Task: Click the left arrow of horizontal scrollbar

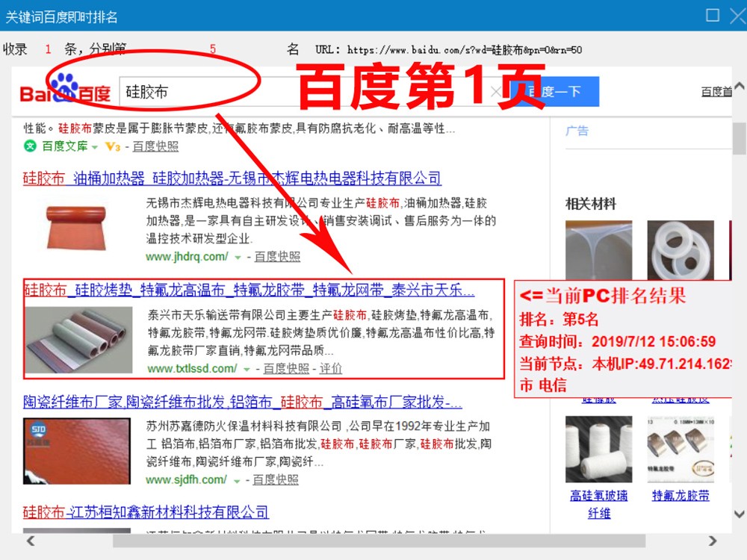Action: pyautogui.click(x=31, y=541)
